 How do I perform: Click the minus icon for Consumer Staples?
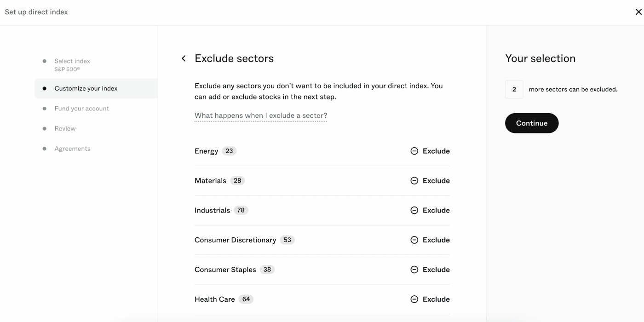tap(414, 270)
